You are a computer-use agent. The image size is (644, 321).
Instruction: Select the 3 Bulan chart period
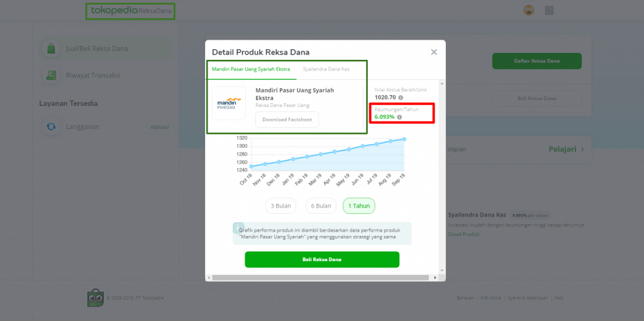[x=281, y=206]
